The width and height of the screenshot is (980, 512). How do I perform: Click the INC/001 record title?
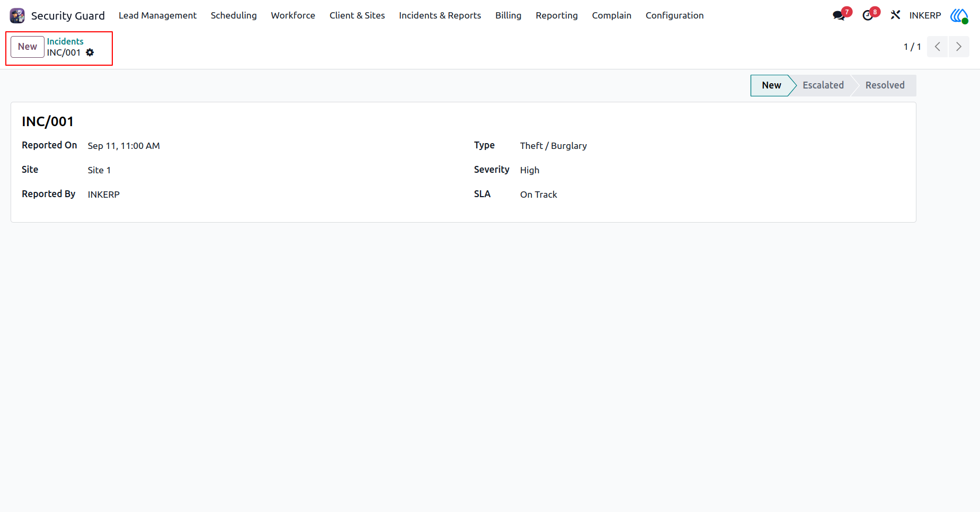click(x=48, y=121)
